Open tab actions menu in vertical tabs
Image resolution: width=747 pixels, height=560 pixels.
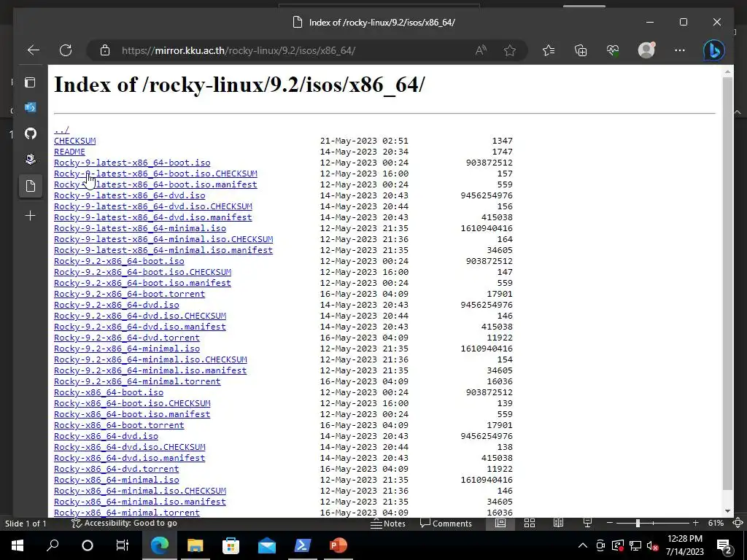click(x=30, y=82)
